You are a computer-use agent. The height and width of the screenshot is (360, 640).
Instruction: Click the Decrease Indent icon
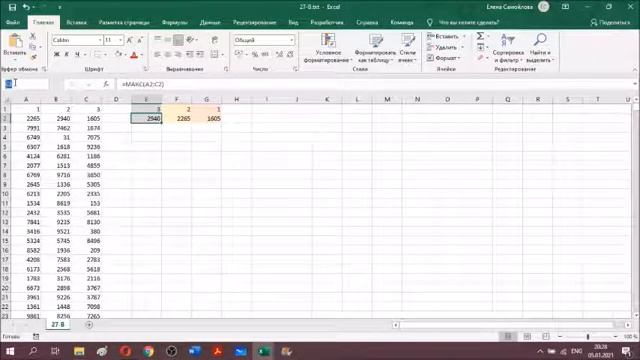pyautogui.click(x=190, y=54)
